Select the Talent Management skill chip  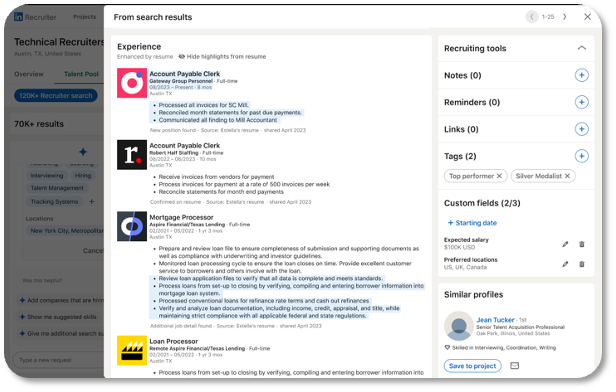(x=57, y=188)
